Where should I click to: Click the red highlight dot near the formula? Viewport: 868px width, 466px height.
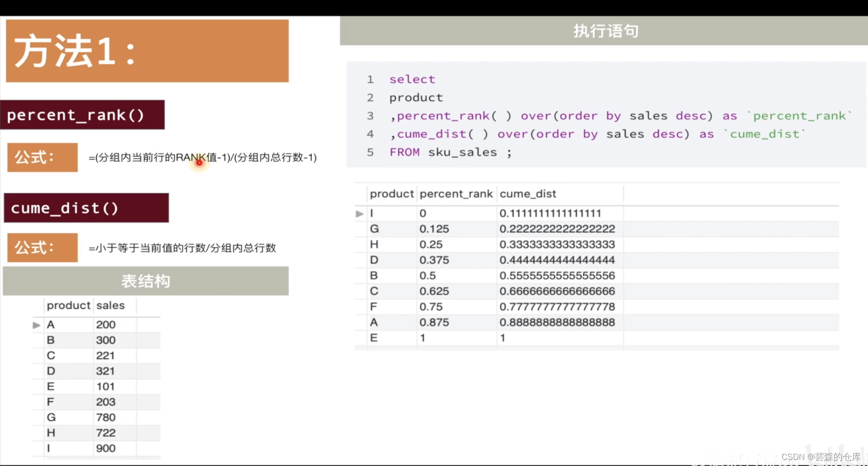pos(199,163)
